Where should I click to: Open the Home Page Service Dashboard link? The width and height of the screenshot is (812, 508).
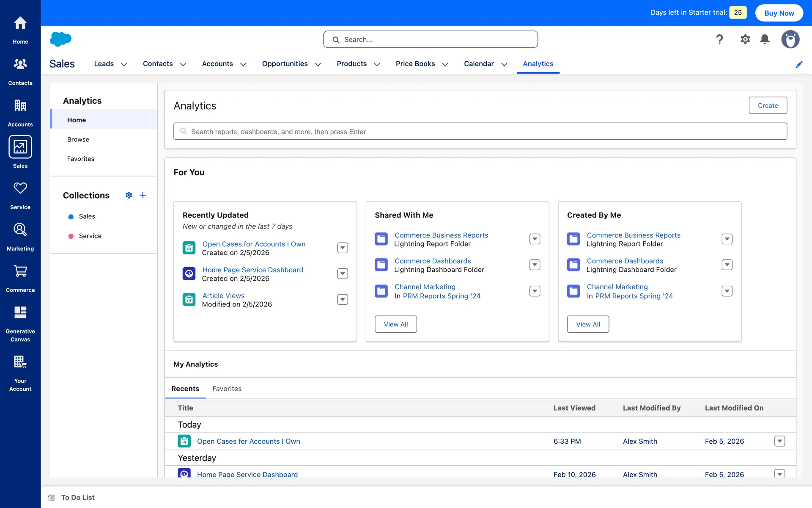pos(252,270)
